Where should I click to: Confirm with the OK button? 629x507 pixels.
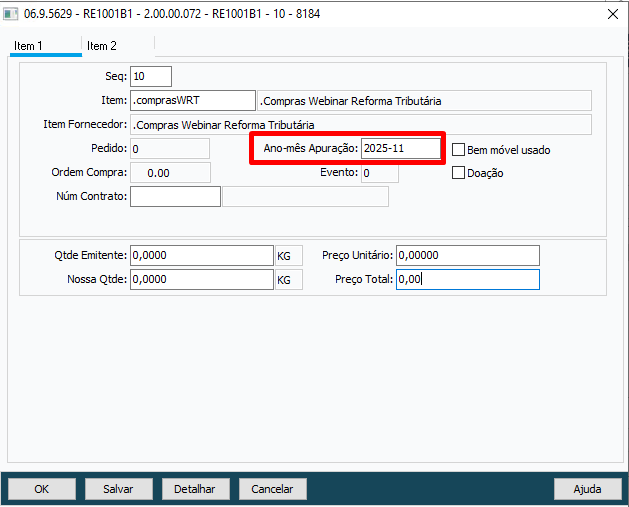[x=42, y=489]
